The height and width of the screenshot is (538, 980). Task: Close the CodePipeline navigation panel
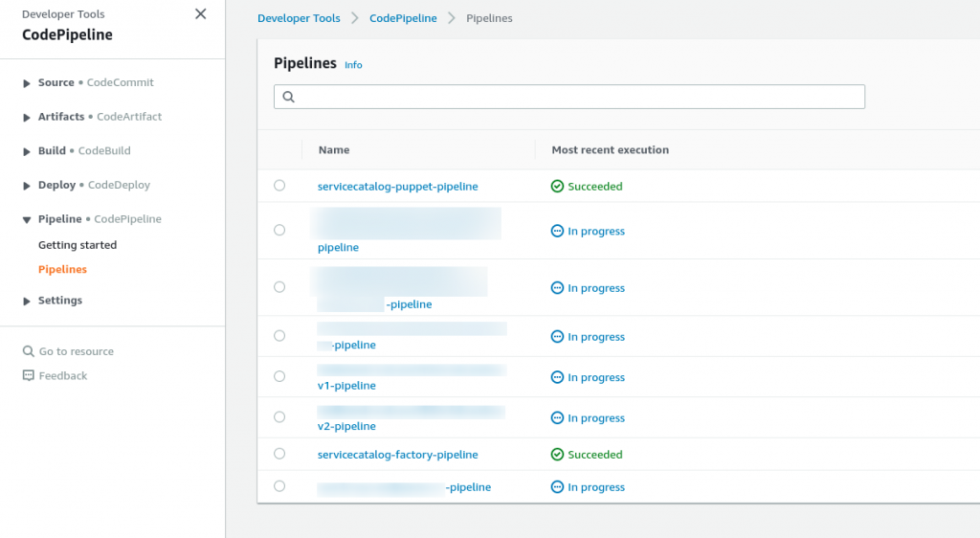pyautogui.click(x=201, y=13)
